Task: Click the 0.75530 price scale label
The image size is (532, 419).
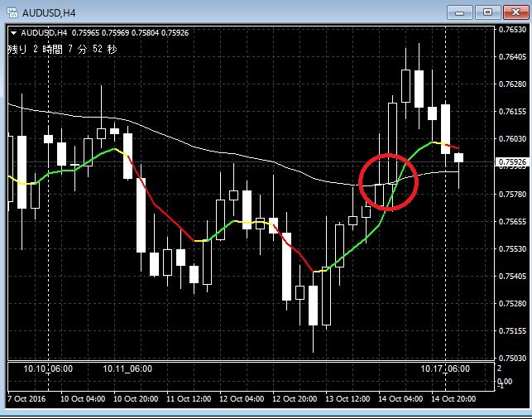Action: click(512, 249)
